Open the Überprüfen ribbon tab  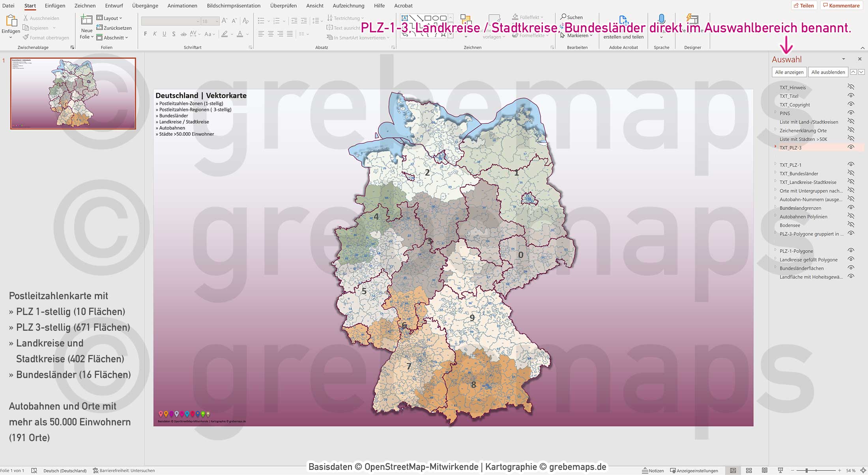[x=283, y=6]
